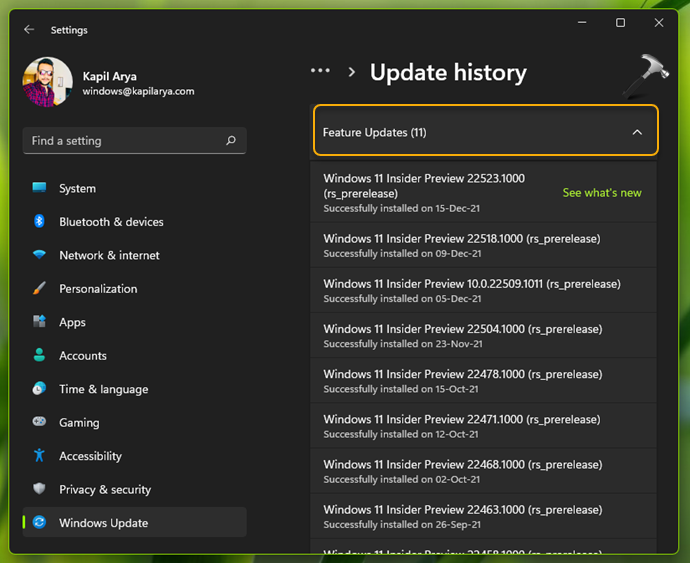Select the Personalization paintbrush icon
690x563 pixels.
point(39,289)
